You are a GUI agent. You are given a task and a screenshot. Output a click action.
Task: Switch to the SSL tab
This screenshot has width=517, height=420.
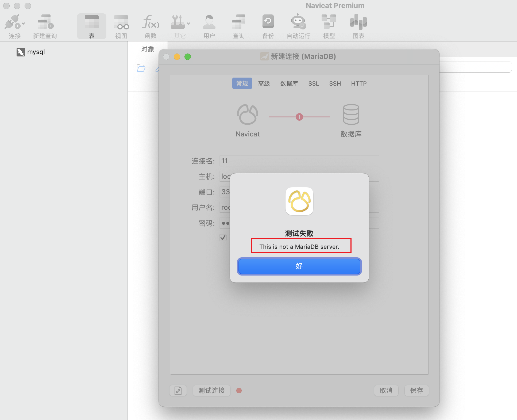coord(314,83)
